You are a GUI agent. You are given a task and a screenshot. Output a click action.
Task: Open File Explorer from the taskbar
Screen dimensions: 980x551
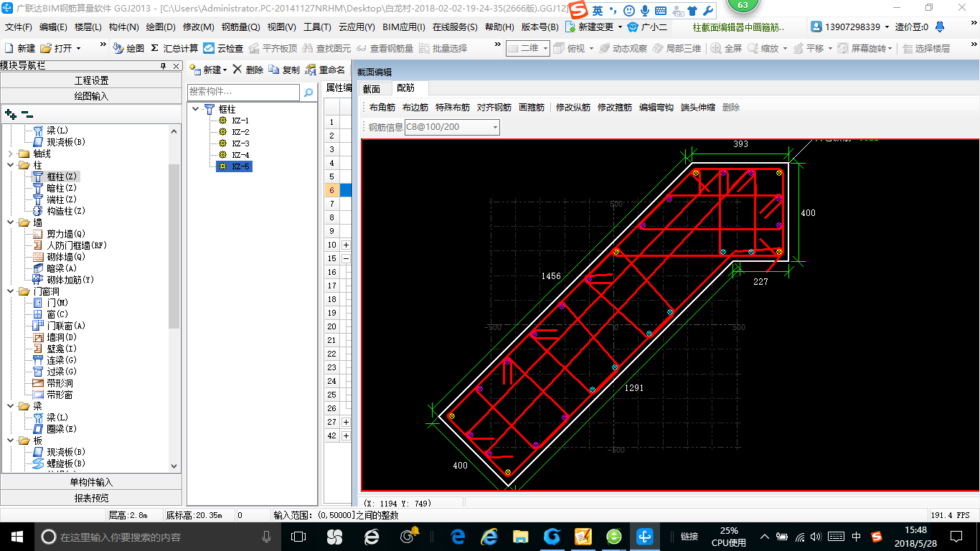point(521,537)
